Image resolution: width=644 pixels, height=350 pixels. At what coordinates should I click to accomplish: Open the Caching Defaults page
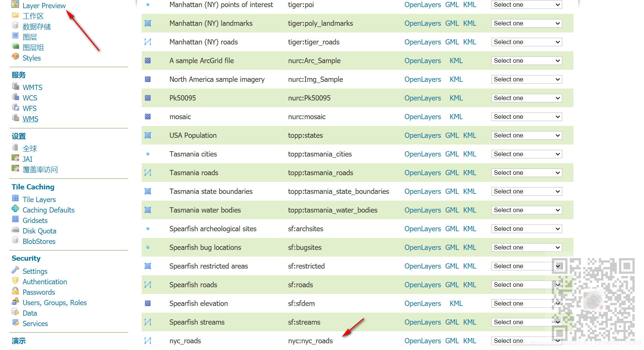coord(49,210)
